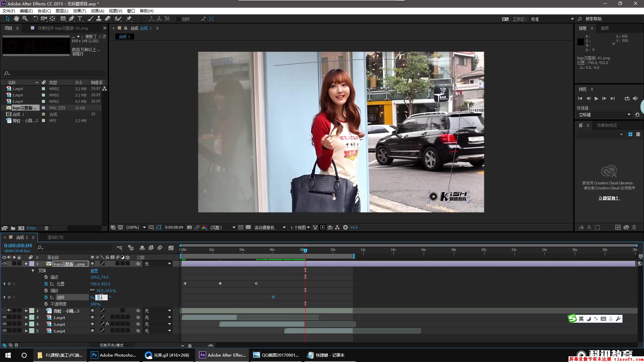Open the viewer zoom 100% dropdown
The image size is (644, 362).
(136, 227)
